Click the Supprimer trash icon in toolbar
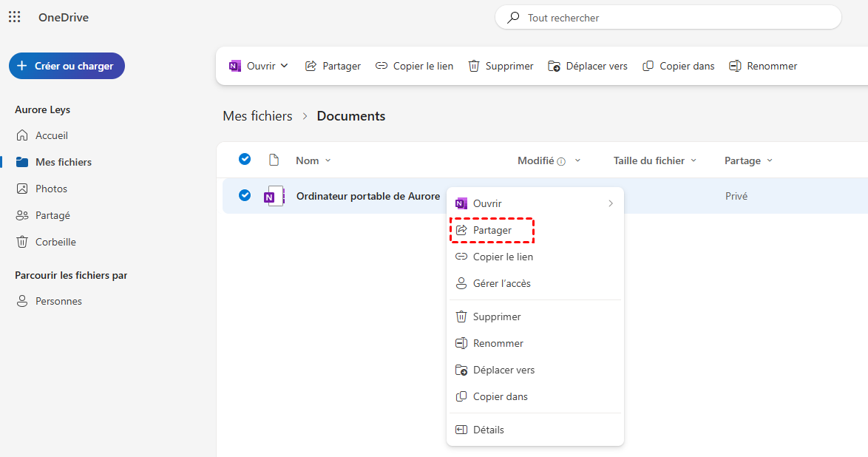868x457 pixels. [x=474, y=66]
